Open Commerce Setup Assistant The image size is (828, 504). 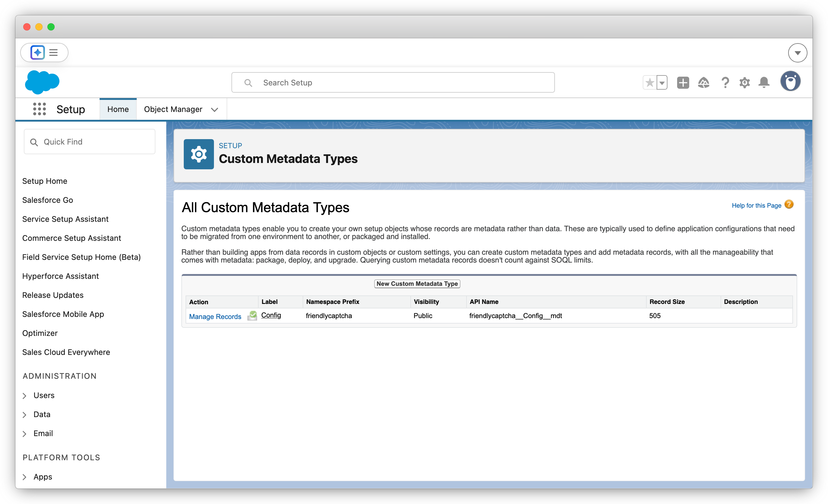72,238
